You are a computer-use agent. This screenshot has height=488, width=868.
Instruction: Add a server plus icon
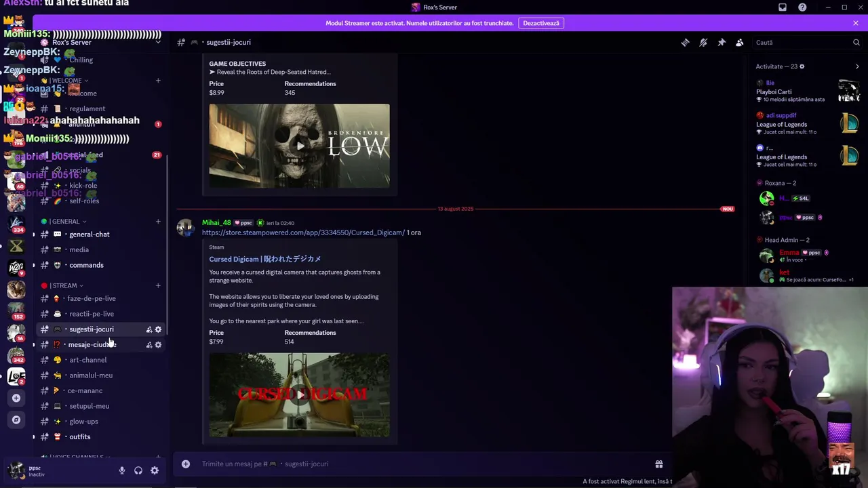click(16, 398)
